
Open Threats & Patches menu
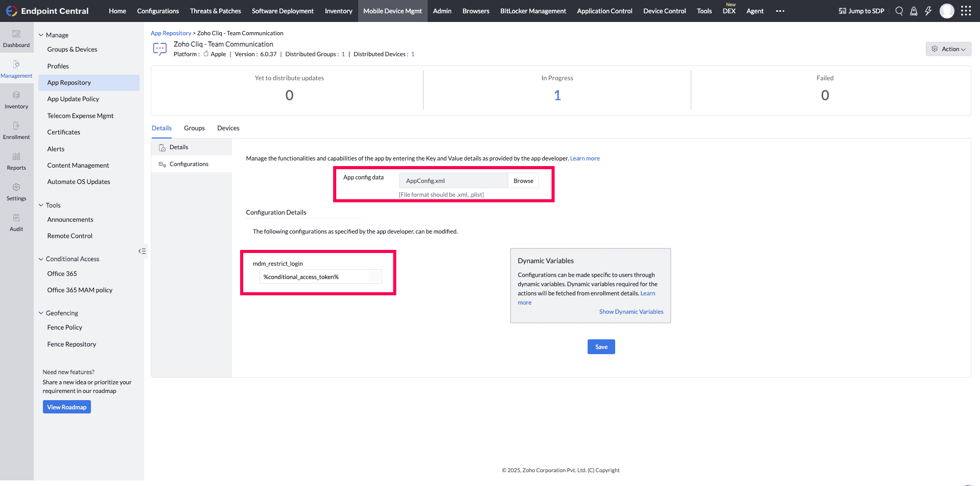216,11
